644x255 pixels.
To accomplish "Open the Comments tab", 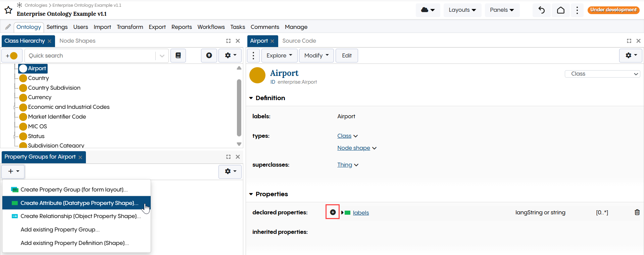I will (265, 27).
